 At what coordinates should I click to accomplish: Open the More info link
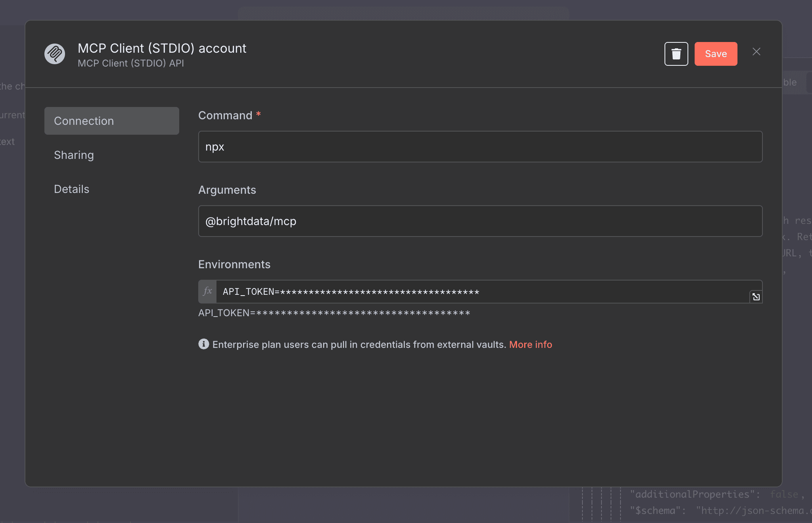(530, 344)
